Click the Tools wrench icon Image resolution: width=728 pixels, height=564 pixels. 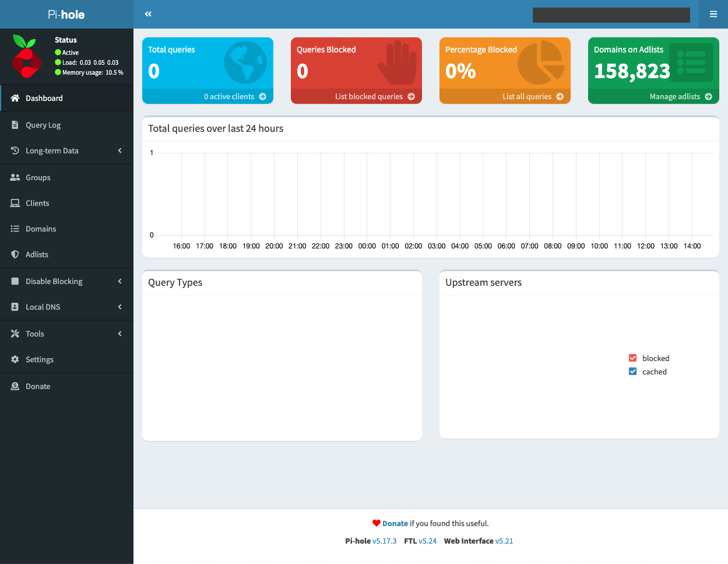15,334
